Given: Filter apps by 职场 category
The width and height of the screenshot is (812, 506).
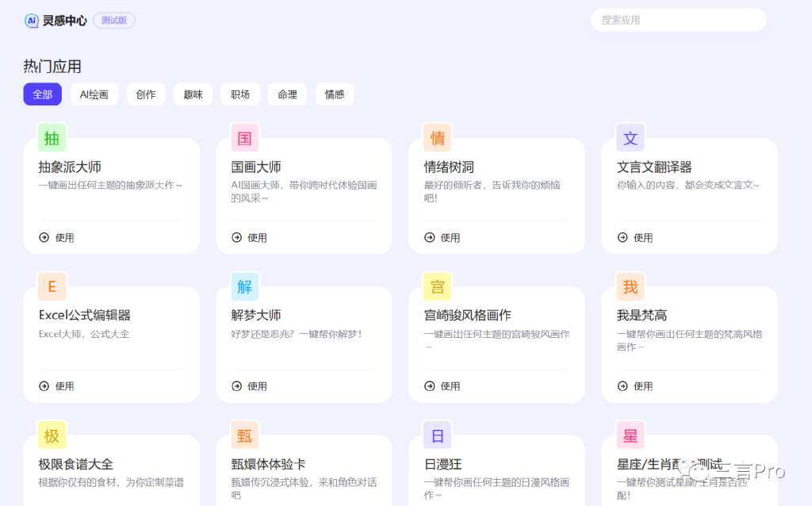Looking at the screenshot, I should [239, 94].
